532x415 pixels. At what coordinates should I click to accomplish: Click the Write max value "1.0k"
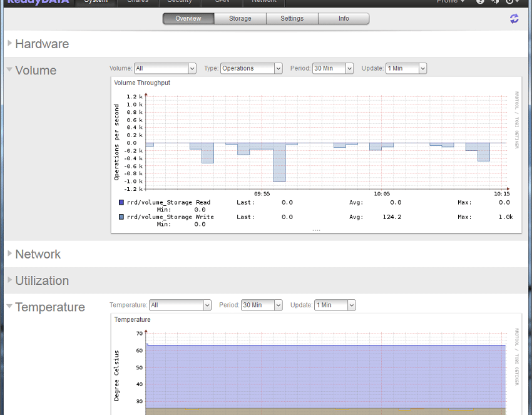coord(506,217)
